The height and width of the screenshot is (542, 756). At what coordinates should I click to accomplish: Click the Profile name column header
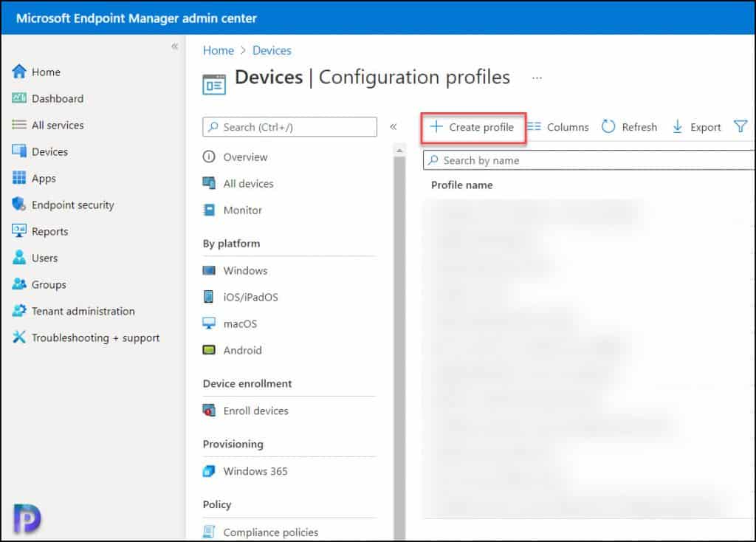pyautogui.click(x=461, y=185)
